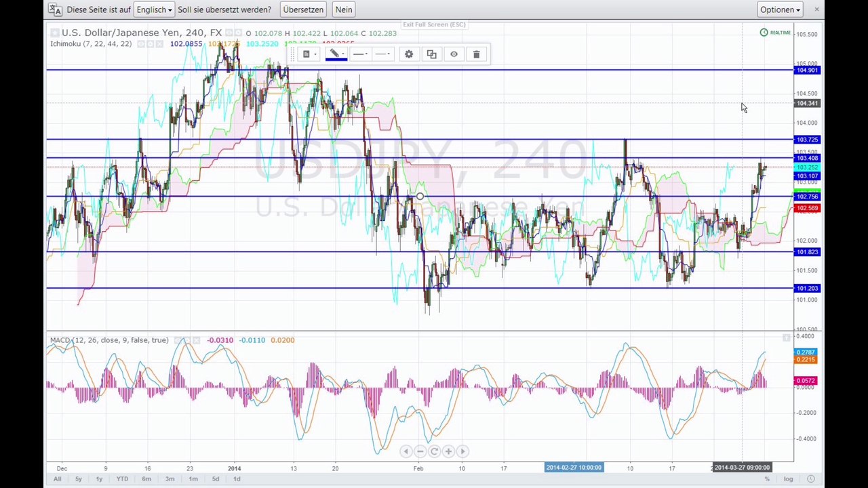Select the 101.823 price line label

[x=807, y=252]
